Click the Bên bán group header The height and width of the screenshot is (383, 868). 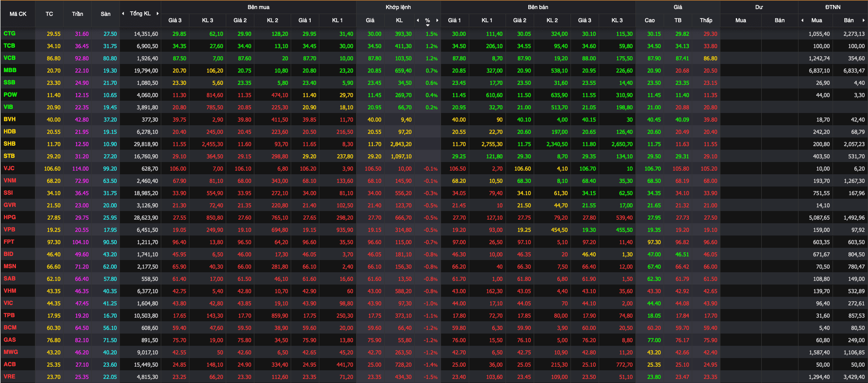click(x=538, y=7)
